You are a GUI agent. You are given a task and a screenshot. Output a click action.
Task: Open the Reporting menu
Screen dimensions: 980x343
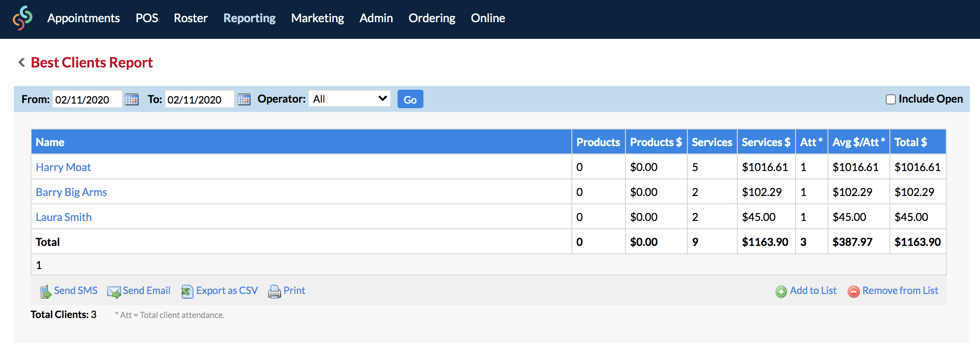tap(250, 18)
